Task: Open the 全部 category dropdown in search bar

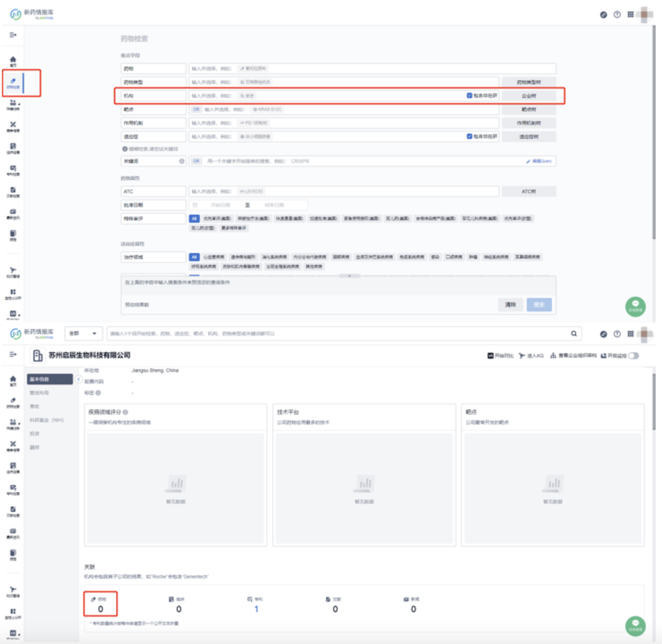Action: point(83,334)
